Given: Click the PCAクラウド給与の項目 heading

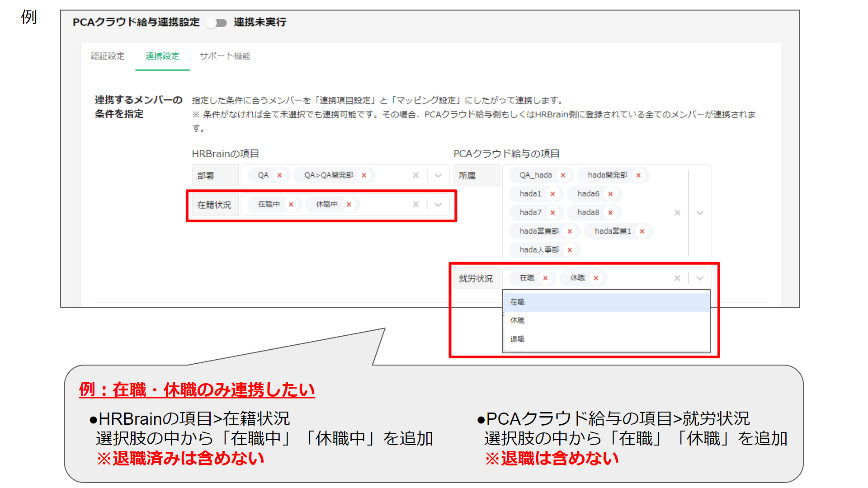Looking at the screenshot, I should pos(506,154).
